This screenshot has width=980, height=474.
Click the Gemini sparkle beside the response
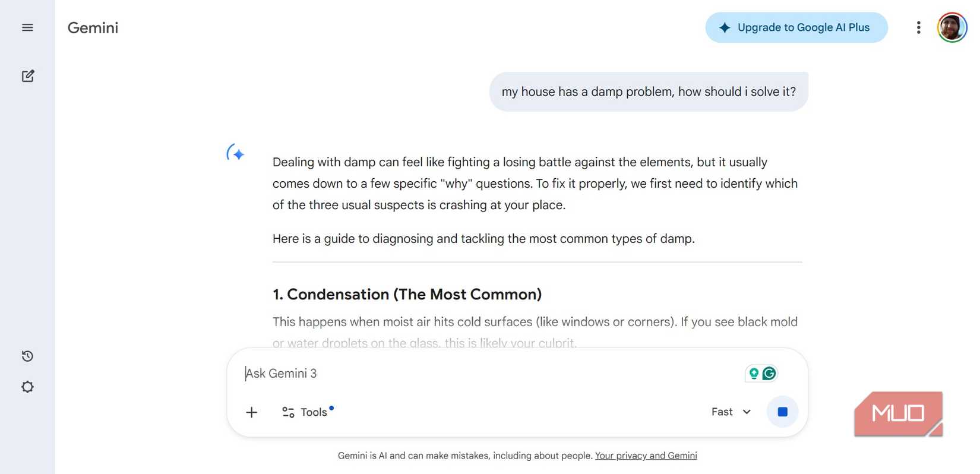(235, 153)
